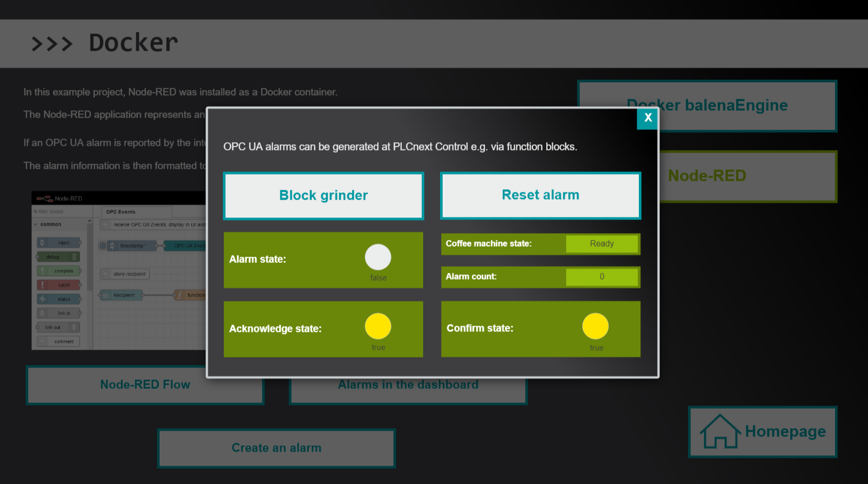Viewport: 868px width, 484px height.
Task: Click the inject node in the palette
Action: 59,243
